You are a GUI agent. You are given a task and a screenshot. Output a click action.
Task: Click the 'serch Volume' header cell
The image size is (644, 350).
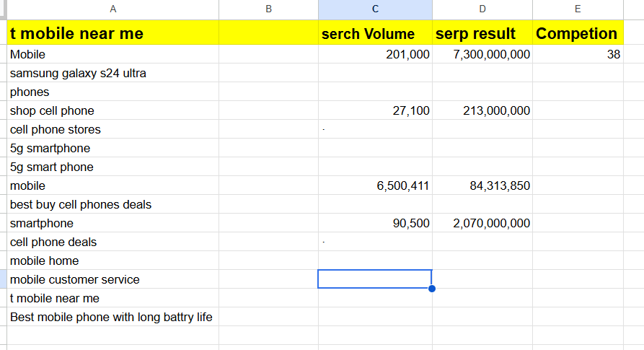click(x=375, y=33)
